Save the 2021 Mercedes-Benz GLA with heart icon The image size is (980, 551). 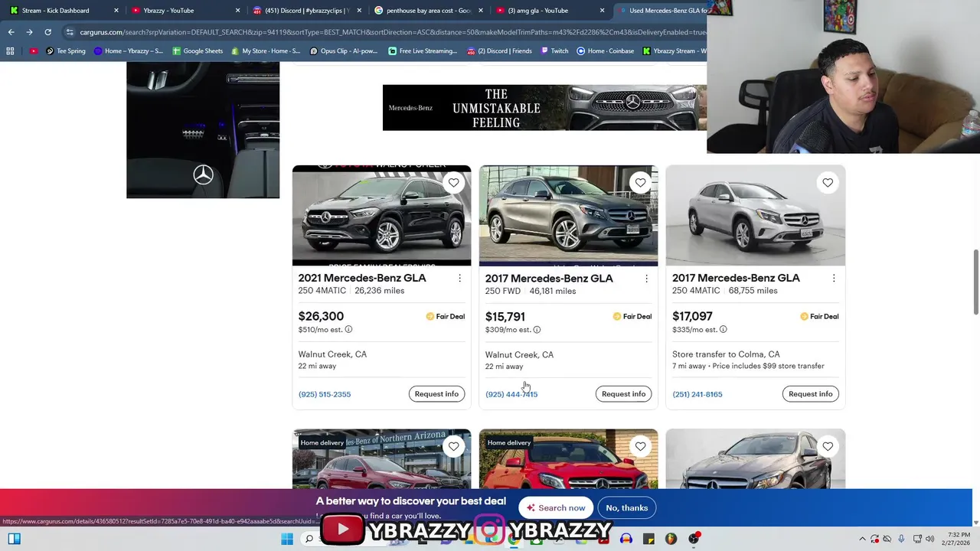click(x=454, y=183)
